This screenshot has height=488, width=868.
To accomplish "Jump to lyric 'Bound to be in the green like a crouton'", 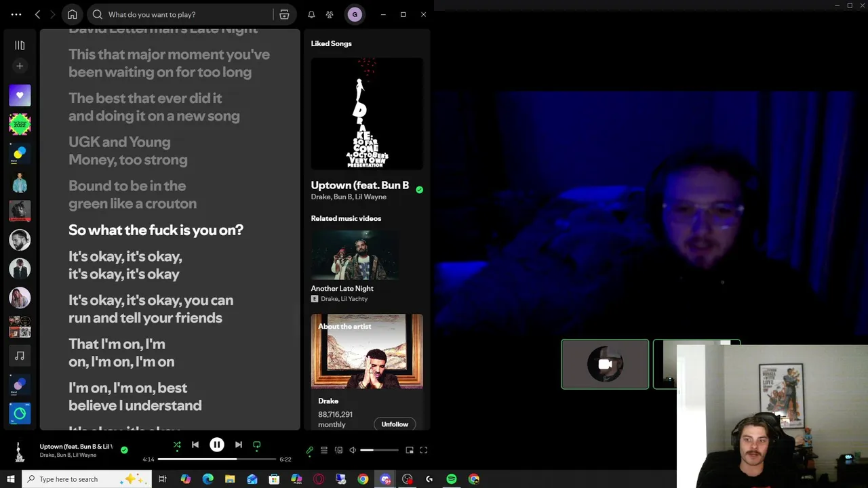I will coord(133,195).
